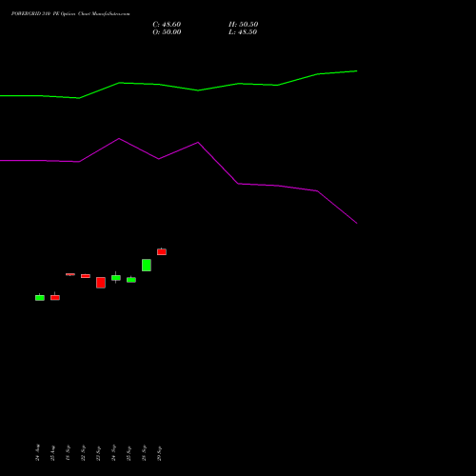
Task: Click the 23 Sep date label
Action: pos(98,453)
